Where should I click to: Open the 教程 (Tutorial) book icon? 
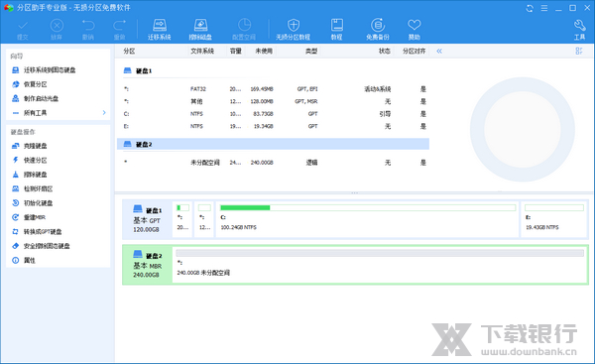(336, 29)
